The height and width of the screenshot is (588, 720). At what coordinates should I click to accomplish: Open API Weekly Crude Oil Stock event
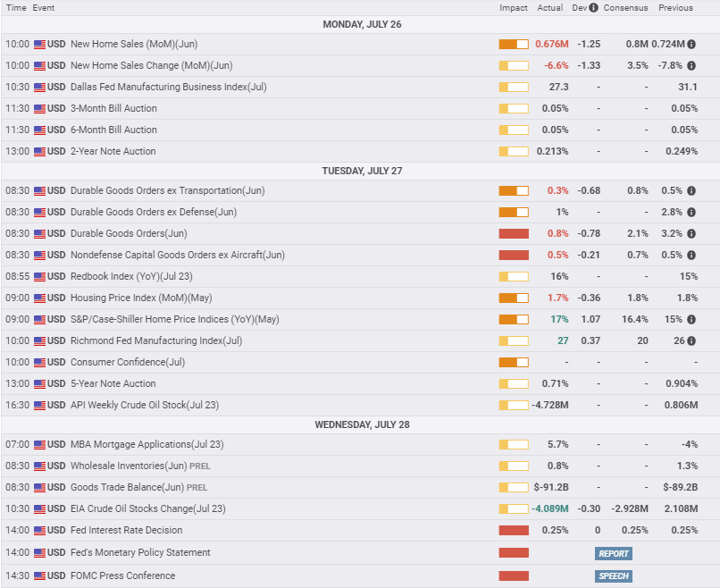[145, 405]
